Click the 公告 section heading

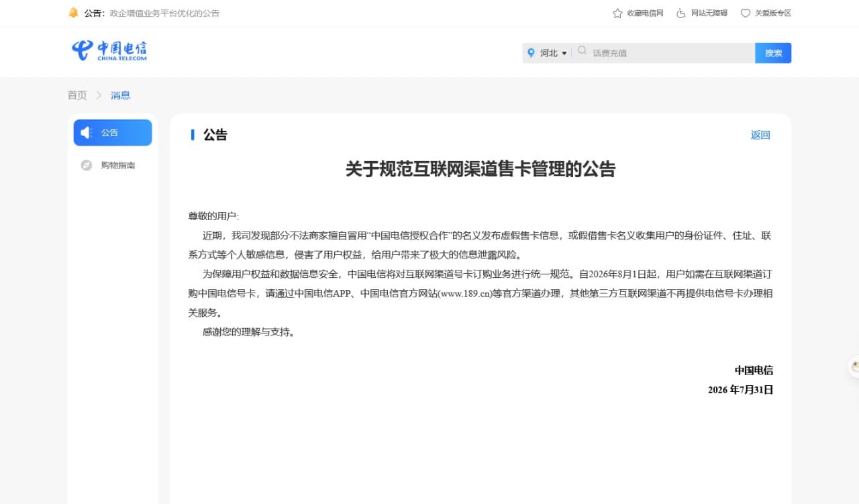point(215,135)
